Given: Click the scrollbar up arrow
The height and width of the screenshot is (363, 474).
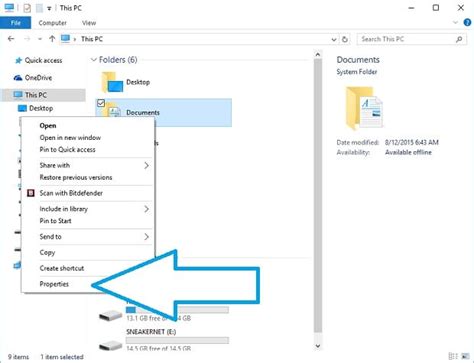Looking at the screenshot, I should [x=318, y=54].
